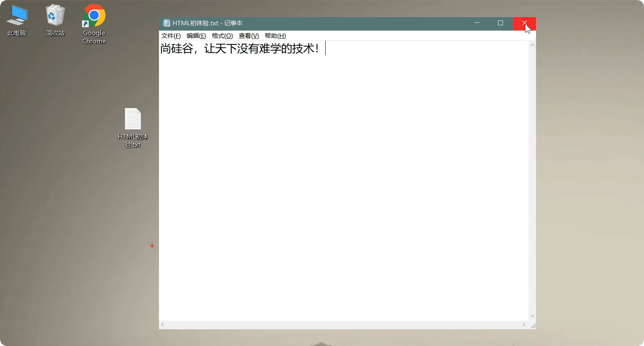Select the HTML初体验.txt file on the desktop
This screenshot has width=644, height=346.
(132, 127)
